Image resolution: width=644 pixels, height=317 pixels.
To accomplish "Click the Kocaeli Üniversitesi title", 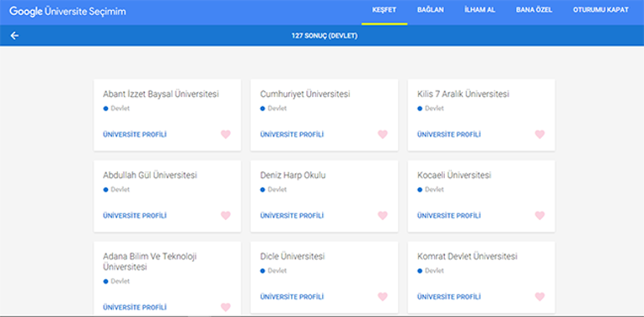I will point(454,176).
